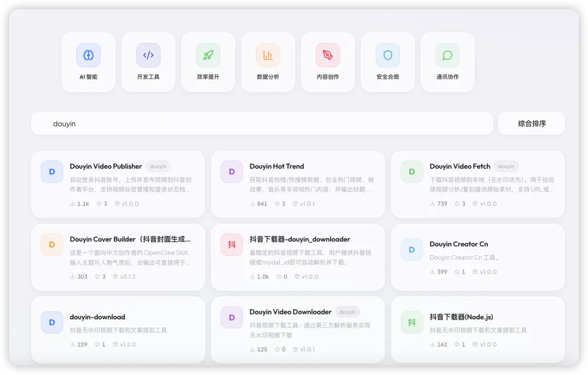Select the 内容创作 pen icon

[x=328, y=55]
